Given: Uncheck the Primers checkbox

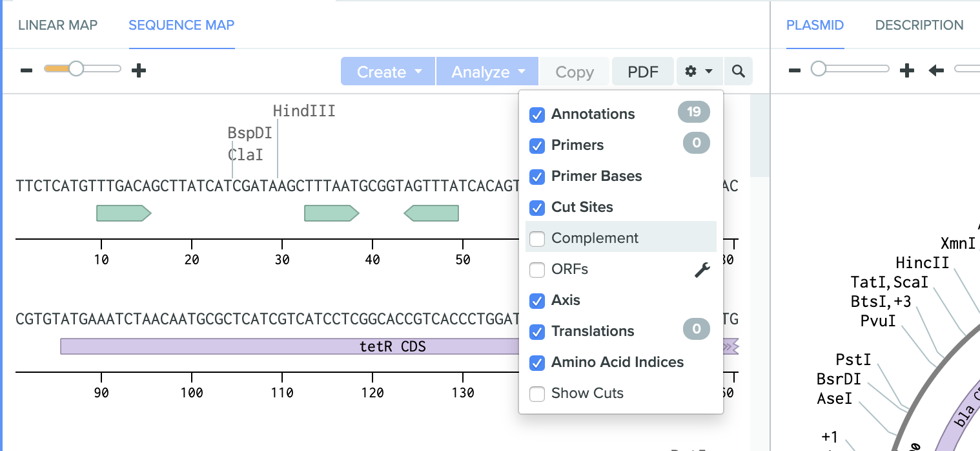Looking at the screenshot, I should click(537, 146).
